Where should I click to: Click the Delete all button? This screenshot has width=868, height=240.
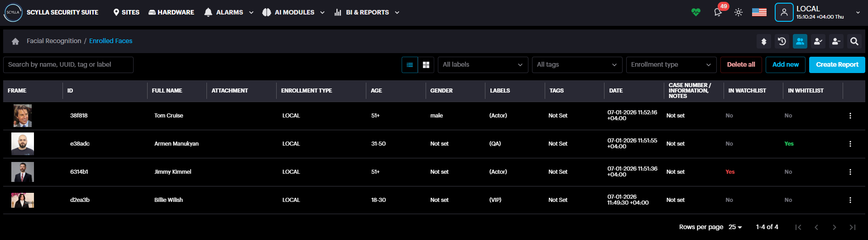(x=741, y=65)
